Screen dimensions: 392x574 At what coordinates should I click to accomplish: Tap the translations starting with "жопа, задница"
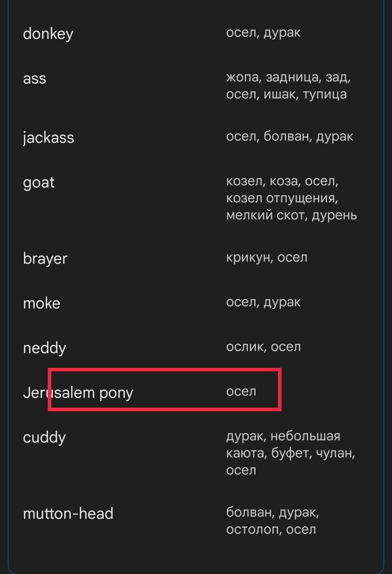[288, 86]
